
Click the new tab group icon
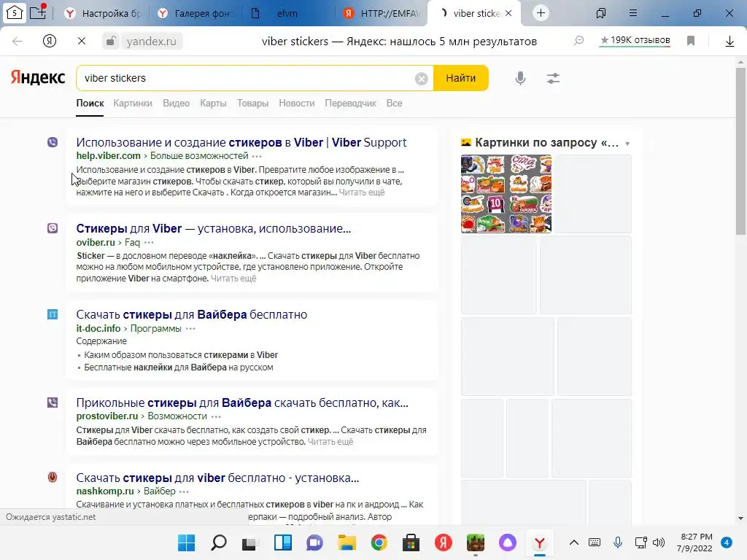tap(38, 12)
